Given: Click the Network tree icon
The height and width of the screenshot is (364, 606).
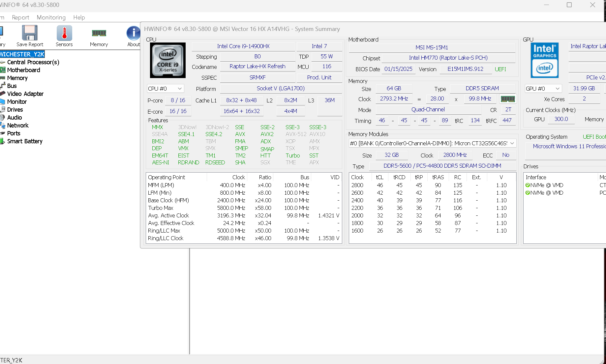Looking at the screenshot, I should pos(3,125).
